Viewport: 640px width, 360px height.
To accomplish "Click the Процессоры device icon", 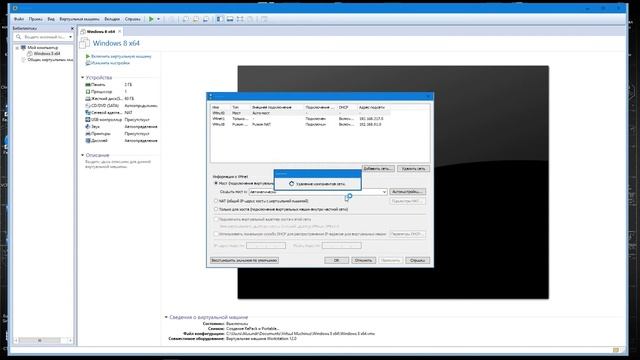I will tap(88, 91).
